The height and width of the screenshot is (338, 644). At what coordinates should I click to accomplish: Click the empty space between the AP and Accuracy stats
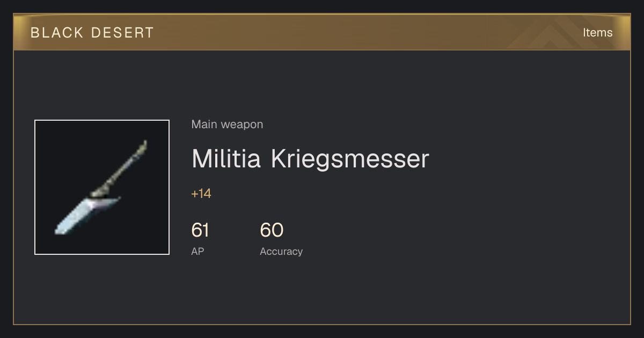(x=235, y=236)
